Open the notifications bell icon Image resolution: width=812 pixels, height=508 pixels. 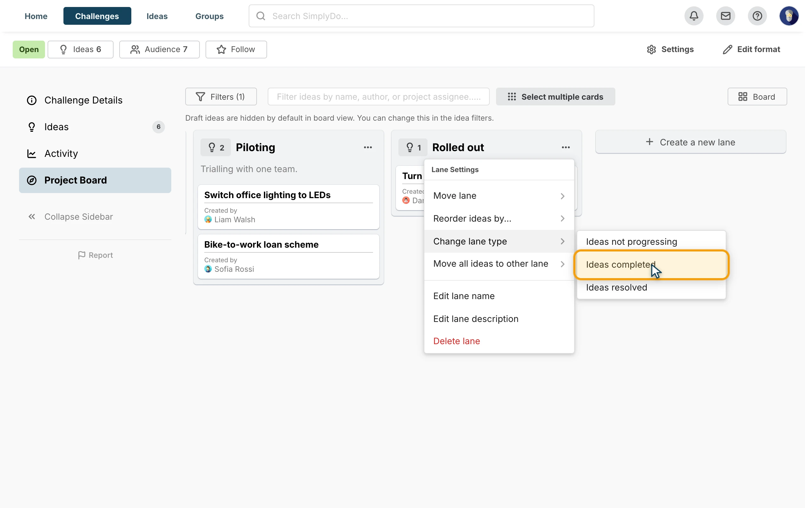(694, 16)
